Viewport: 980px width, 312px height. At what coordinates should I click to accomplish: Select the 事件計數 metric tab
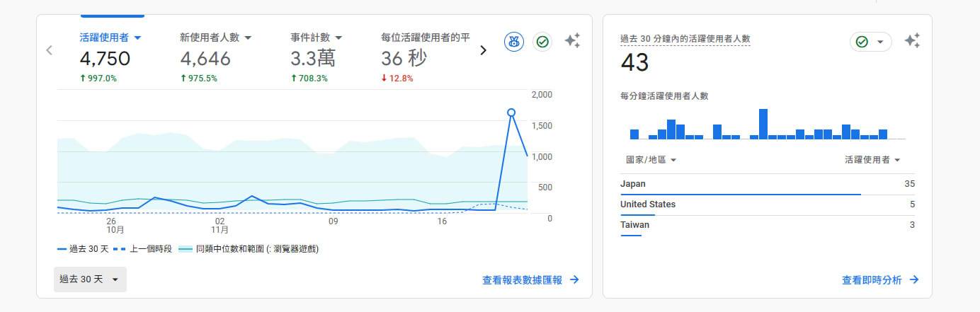[x=316, y=37]
